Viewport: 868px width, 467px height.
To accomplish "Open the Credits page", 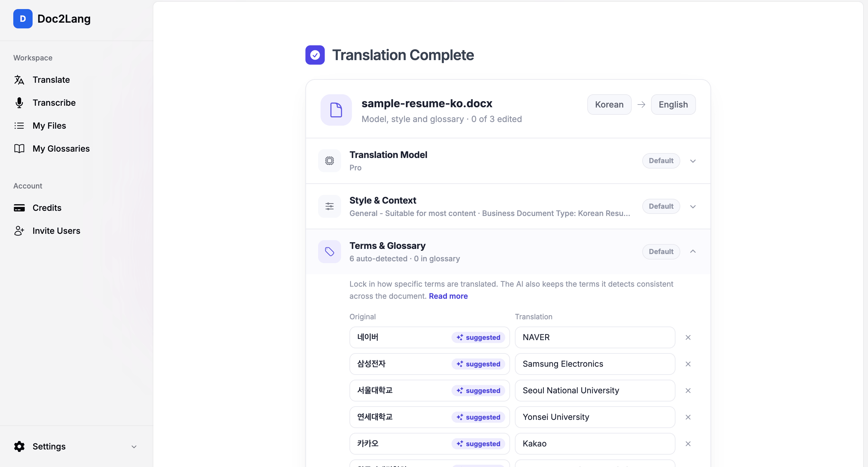I will (47, 208).
